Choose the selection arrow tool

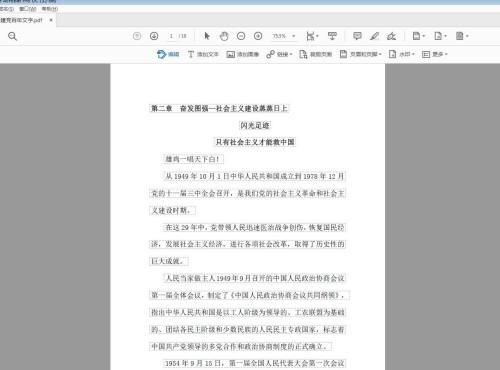click(207, 36)
